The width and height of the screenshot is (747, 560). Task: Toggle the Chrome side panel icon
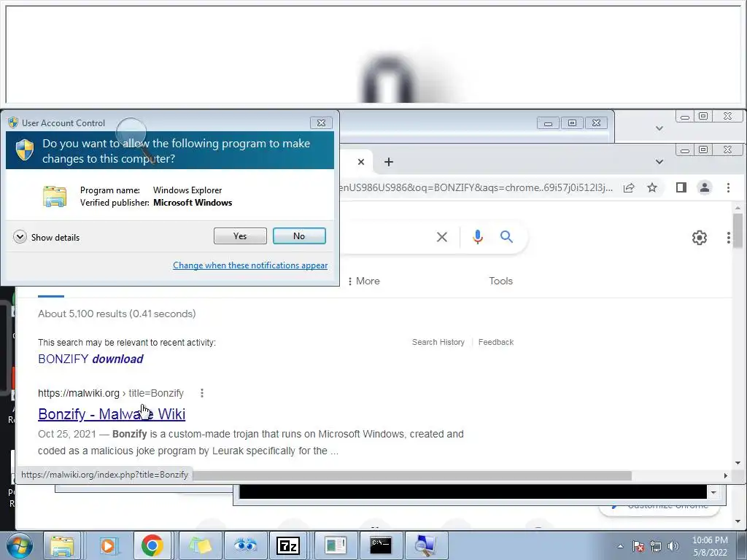(x=681, y=187)
